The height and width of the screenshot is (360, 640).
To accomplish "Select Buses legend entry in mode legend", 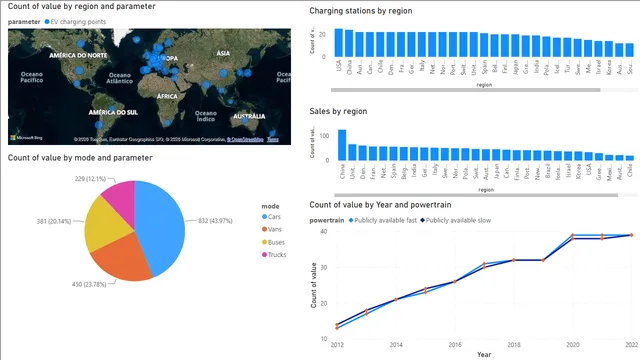I will point(273,242).
